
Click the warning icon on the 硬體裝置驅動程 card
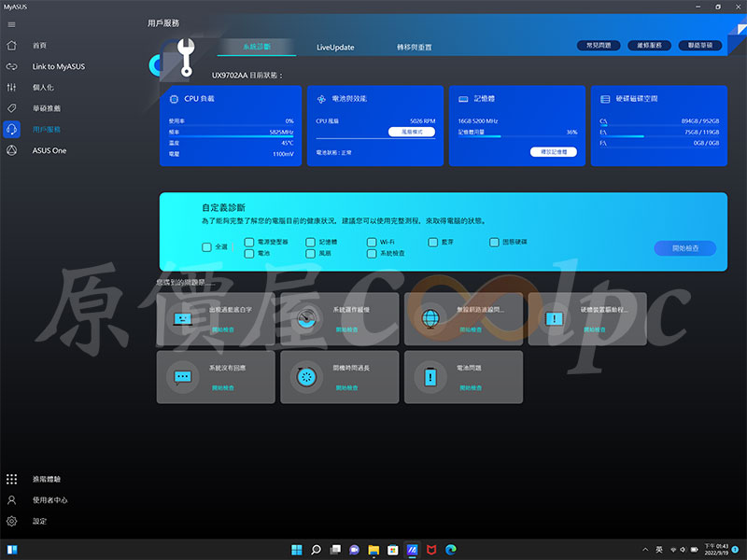click(555, 318)
